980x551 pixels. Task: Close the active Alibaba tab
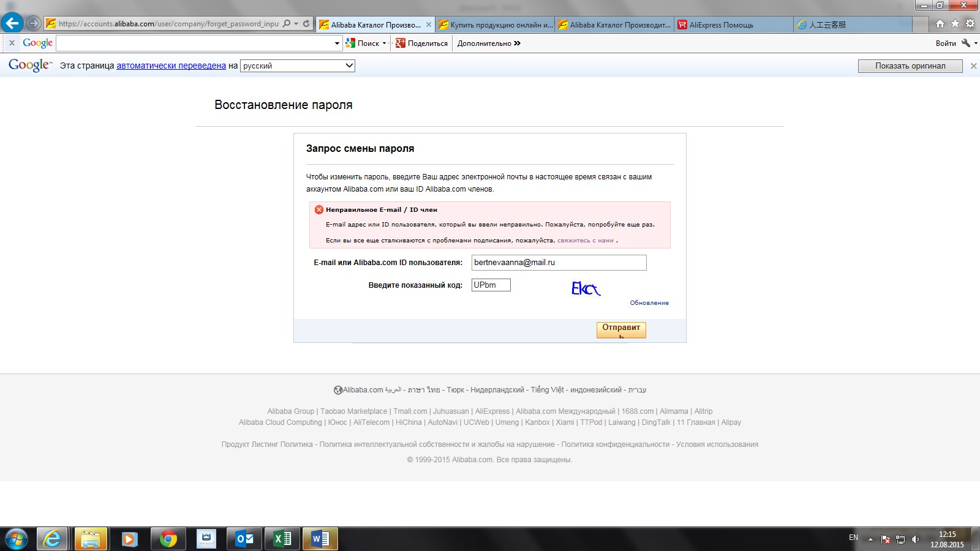[x=428, y=25]
